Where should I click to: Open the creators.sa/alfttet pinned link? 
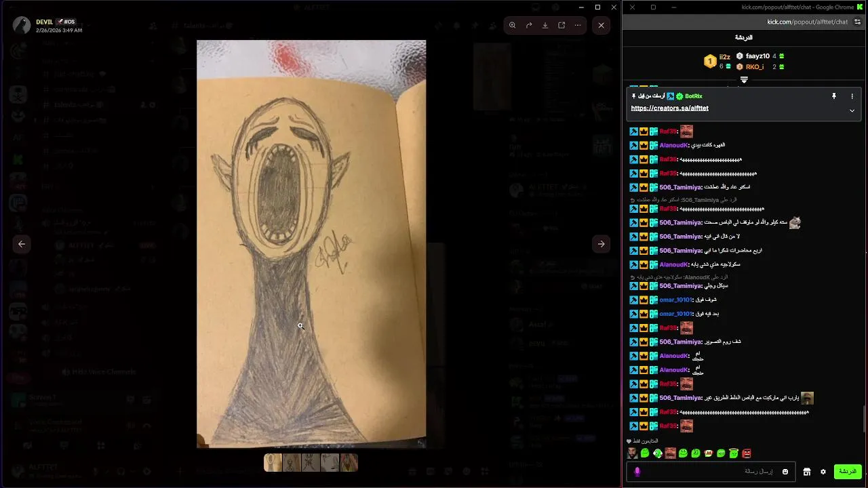669,108
